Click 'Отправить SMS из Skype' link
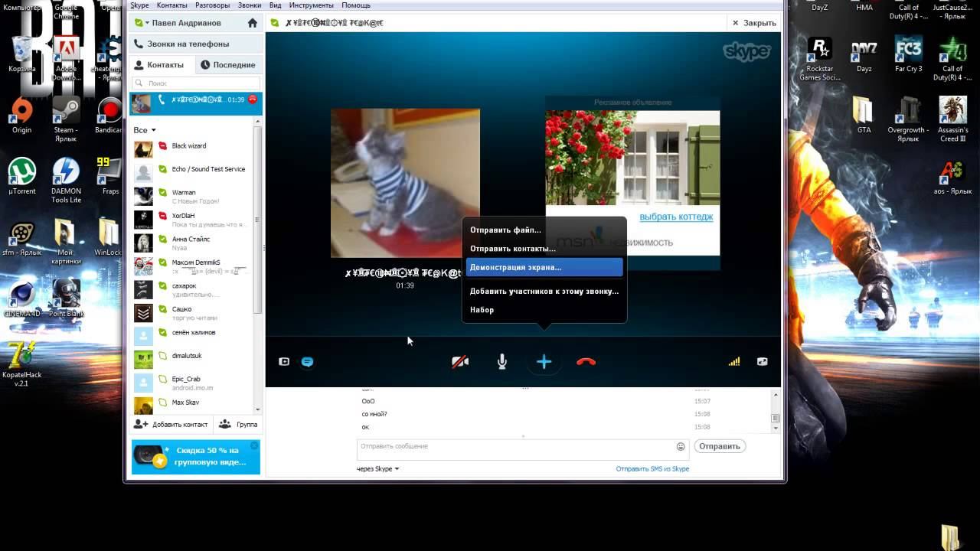The image size is (980, 551). (x=652, y=469)
